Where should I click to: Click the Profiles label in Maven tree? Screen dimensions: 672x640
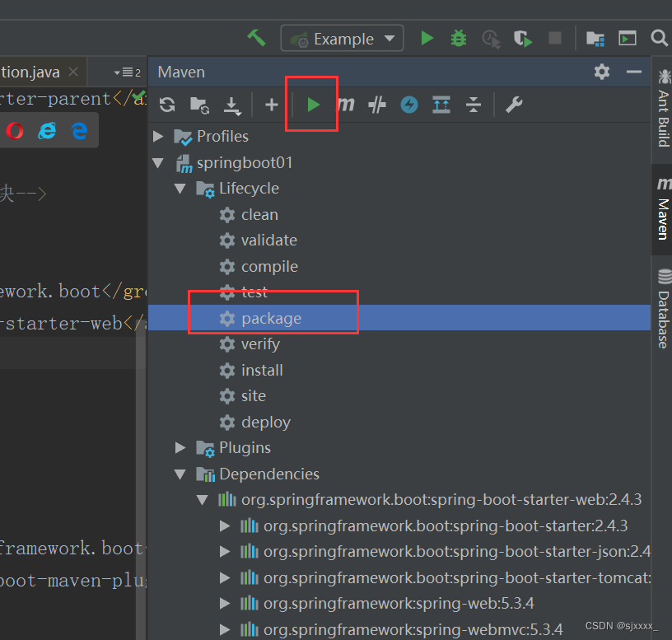click(223, 136)
